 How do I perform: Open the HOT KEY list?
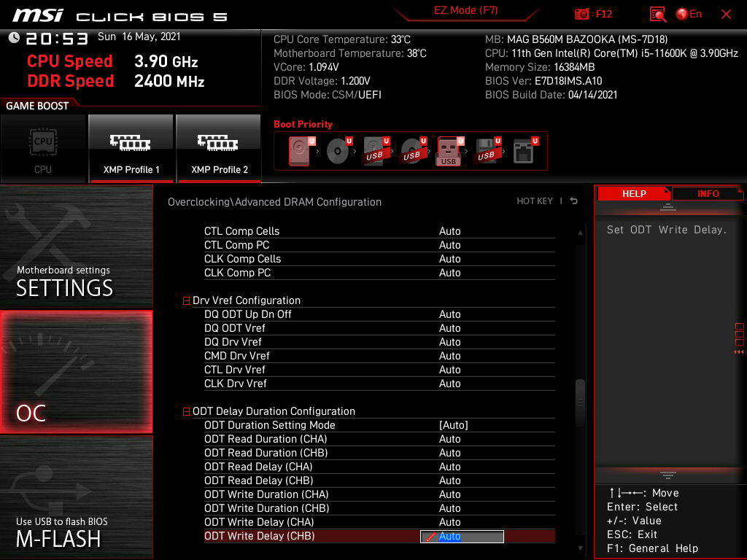click(535, 201)
